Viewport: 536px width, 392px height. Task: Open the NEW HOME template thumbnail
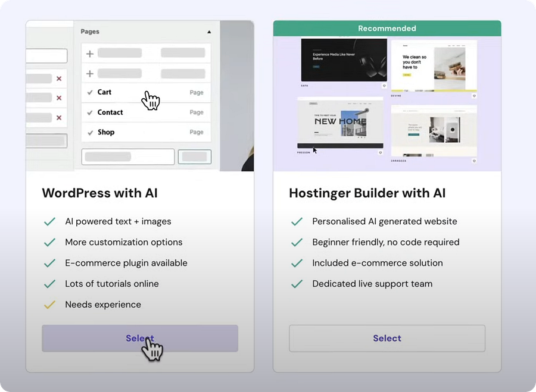(x=340, y=123)
